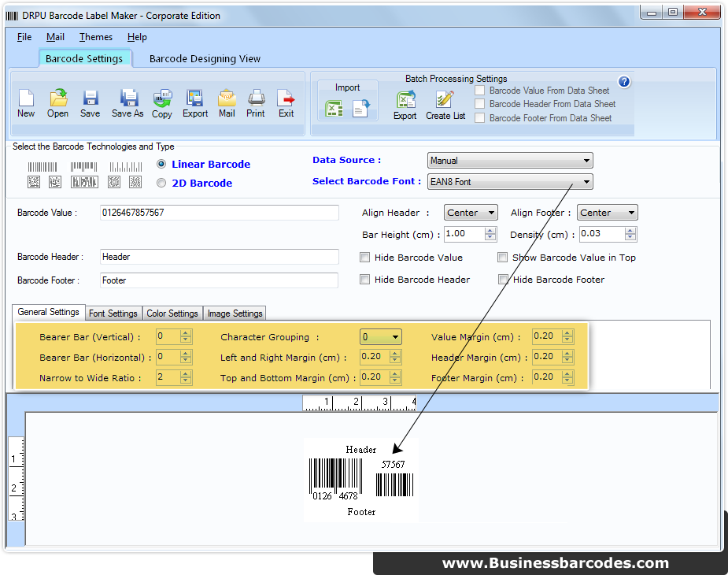Click the Barcode Value input field

click(x=219, y=213)
